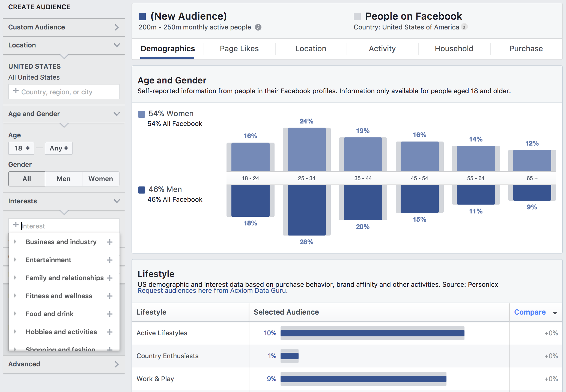The image size is (566, 392).
Task: Click the plus icon in the Interest field
Action: click(x=16, y=225)
